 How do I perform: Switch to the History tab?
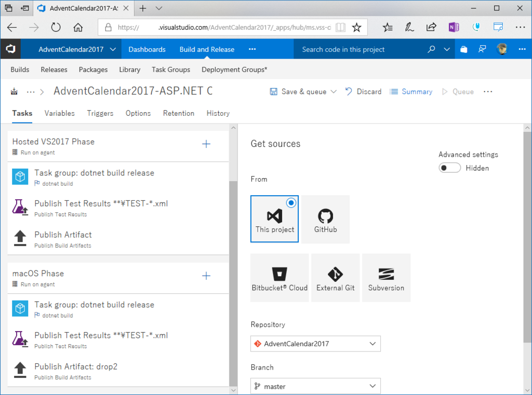coord(218,113)
